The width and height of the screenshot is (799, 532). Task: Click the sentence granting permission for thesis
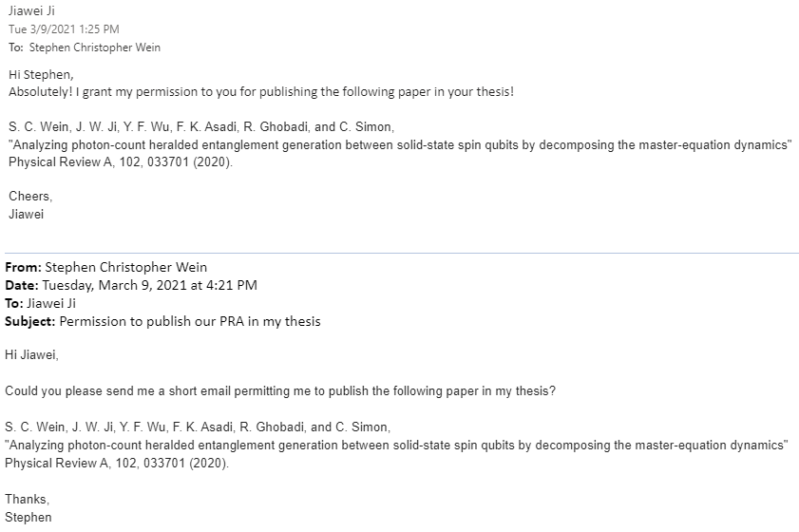[261, 92]
